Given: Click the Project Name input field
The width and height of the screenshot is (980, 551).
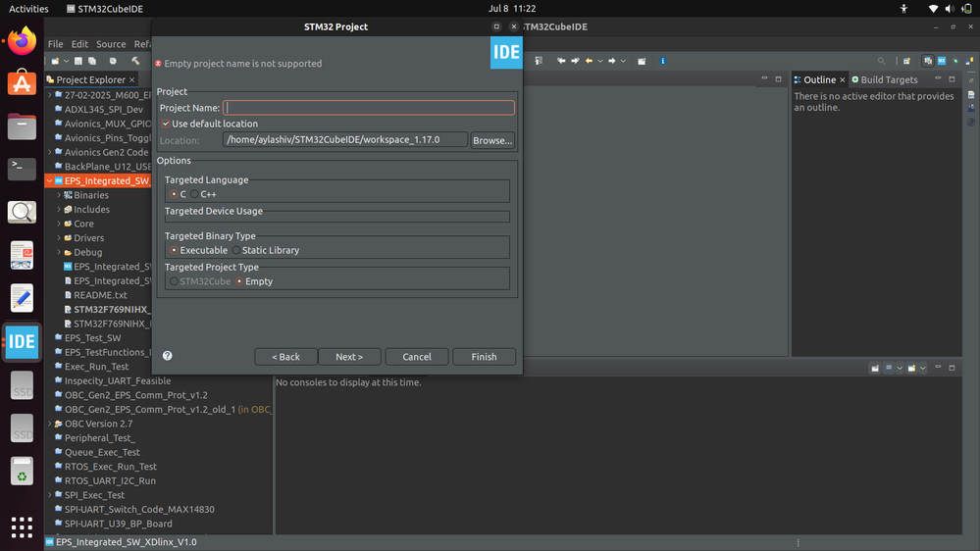Looking at the screenshot, I should 369,108.
